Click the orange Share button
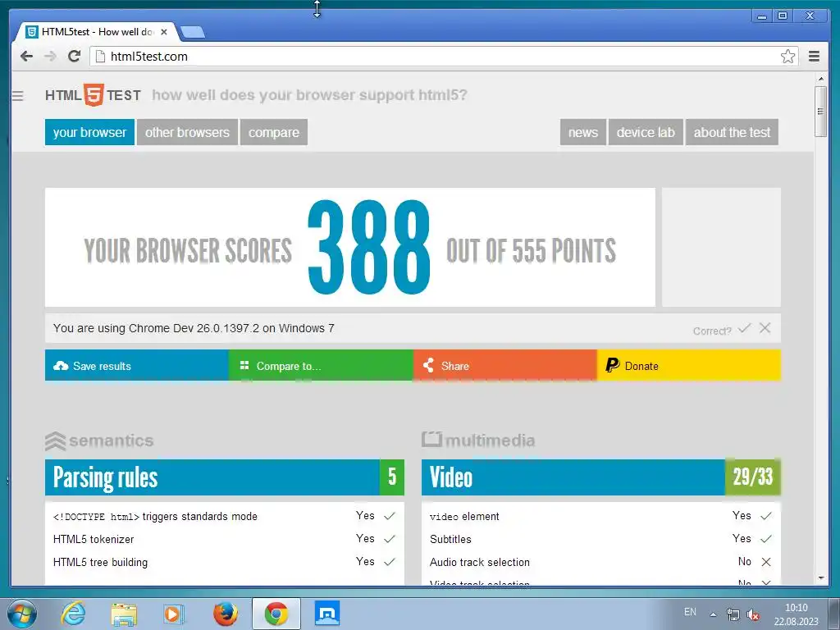The width and height of the screenshot is (840, 630). [504, 365]
